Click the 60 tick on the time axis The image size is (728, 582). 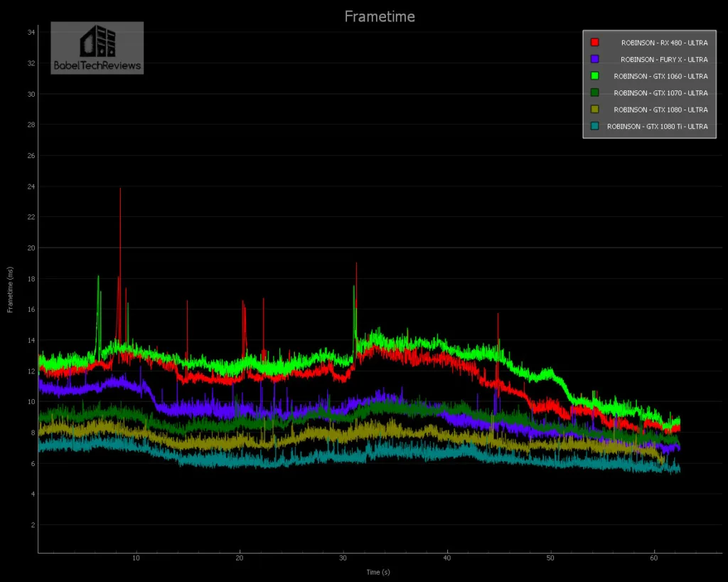point(654,559)
